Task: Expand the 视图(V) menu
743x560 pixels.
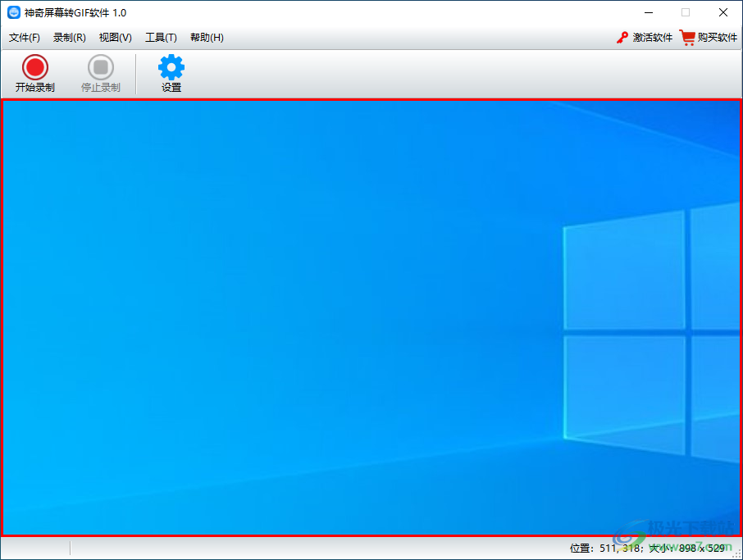Action: (x=115, y=38)
